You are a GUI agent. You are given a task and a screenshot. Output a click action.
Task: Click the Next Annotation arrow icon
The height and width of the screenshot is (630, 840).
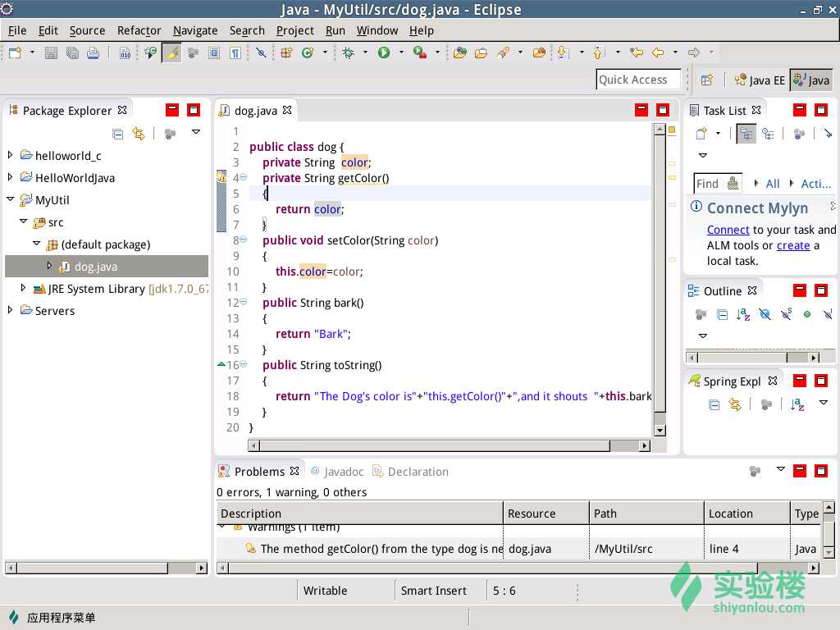tap(562, 52)
